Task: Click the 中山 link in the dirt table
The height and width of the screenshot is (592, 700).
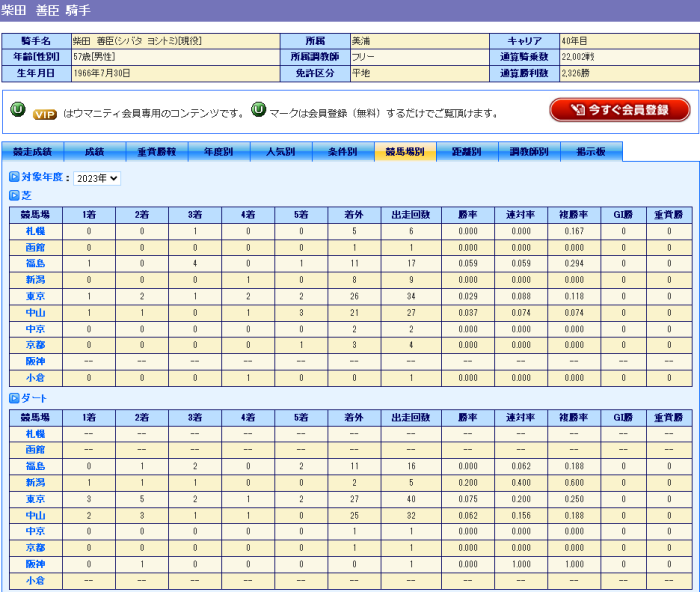Action: point(35,515)
